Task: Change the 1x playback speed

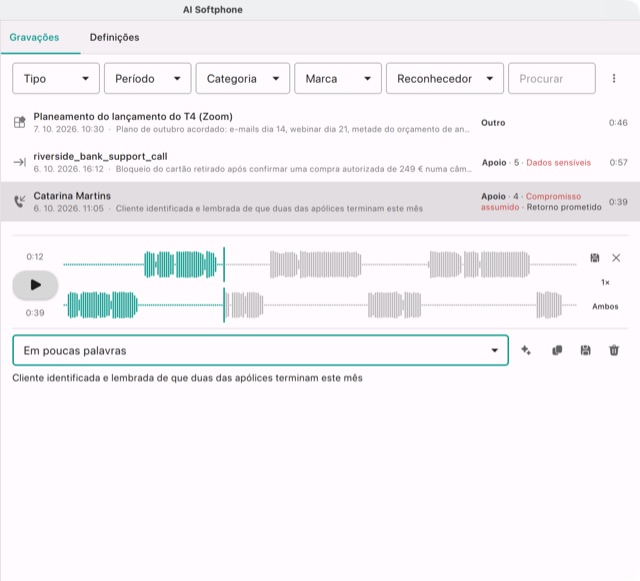Action: pos(605,282)
